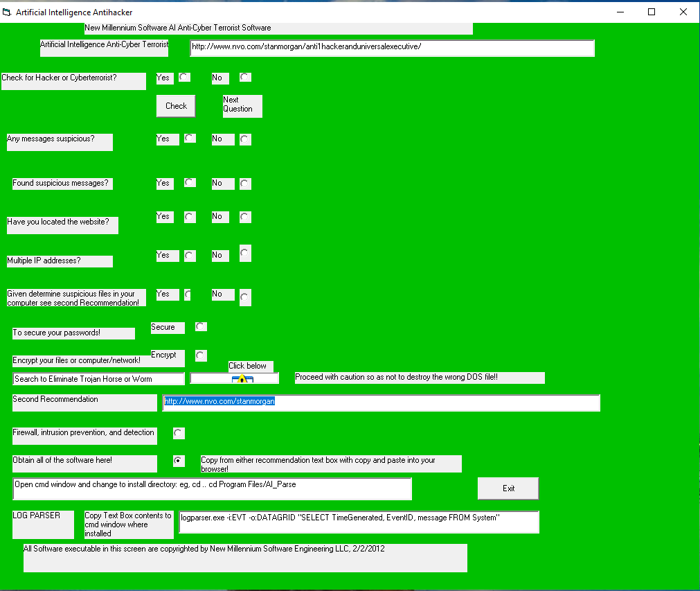Click the LOG PARSER label

(43, 524)
